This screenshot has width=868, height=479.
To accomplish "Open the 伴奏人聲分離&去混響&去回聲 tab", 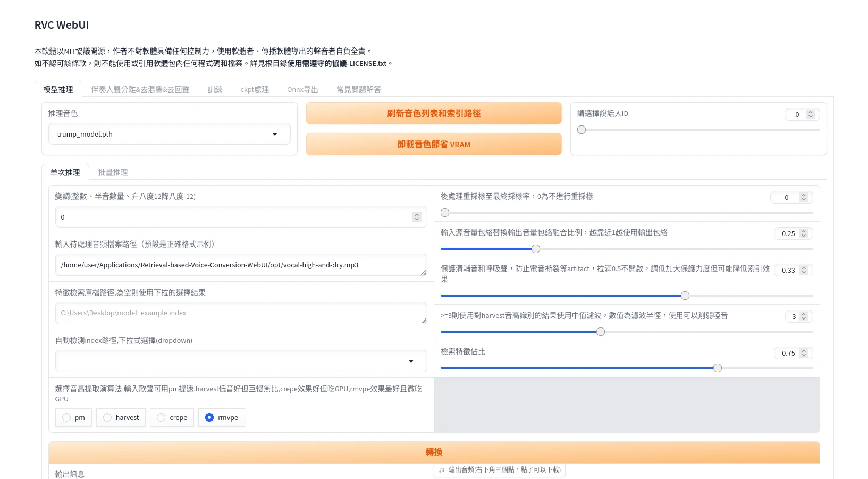I will point(140,89).
